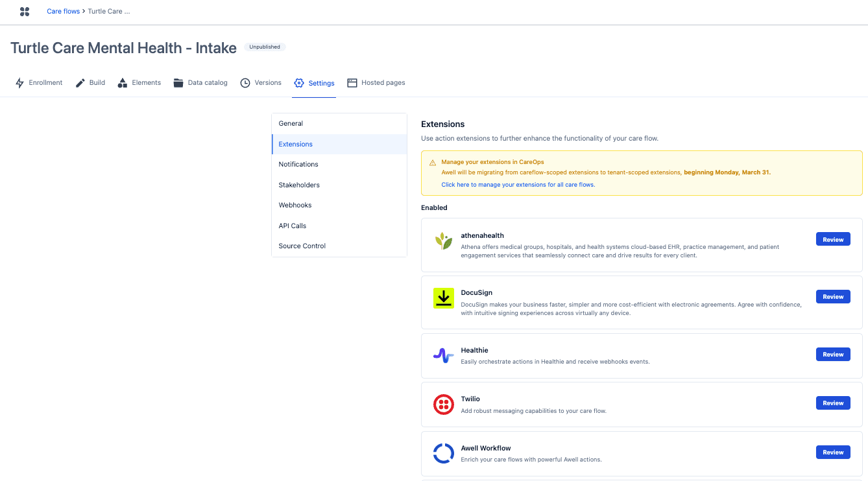The height and width of the screenshot is (481, 868).
Task: Click the 'Turtle Care Mental Health - Intake' title
Action: (x=123, y=47)
